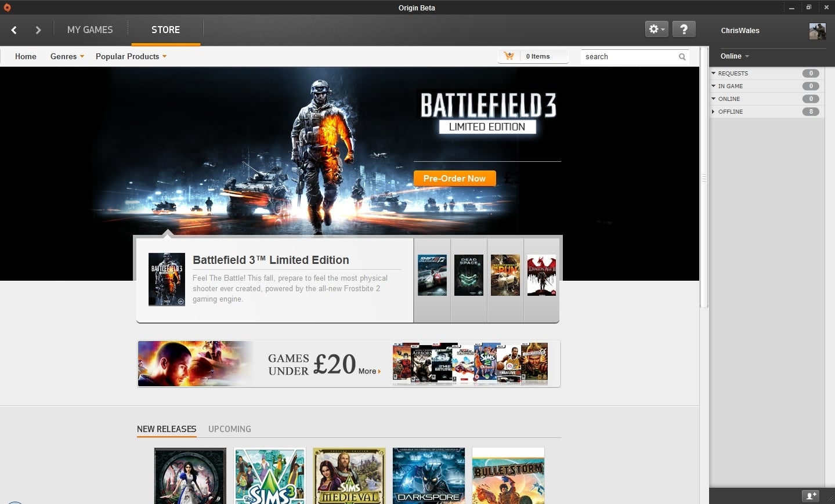Viewport: 835px width, 504px height.
Task: Switch to the My Games tab
Action: [90, 30]
